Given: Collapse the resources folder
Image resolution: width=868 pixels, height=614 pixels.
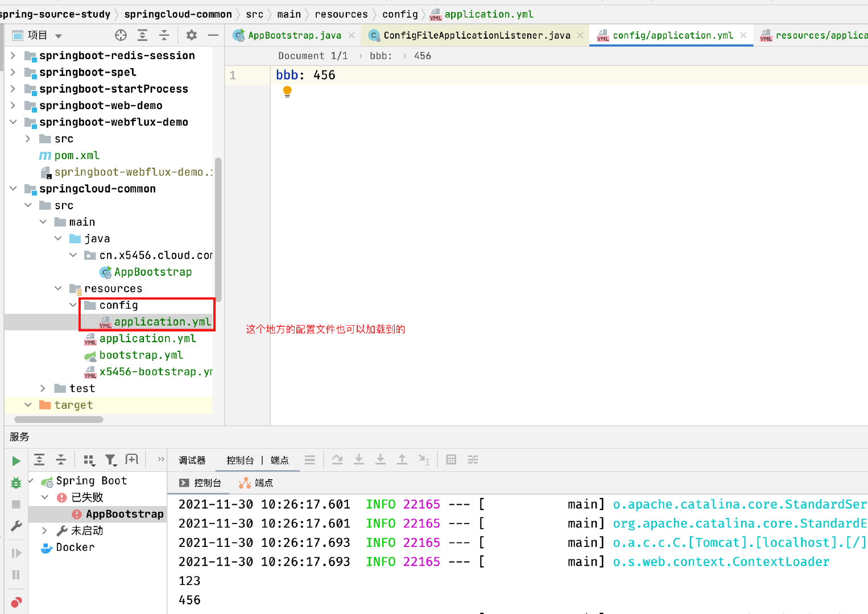Looking at the screenshot, I should pyautogui.click(x=58, y=288).
